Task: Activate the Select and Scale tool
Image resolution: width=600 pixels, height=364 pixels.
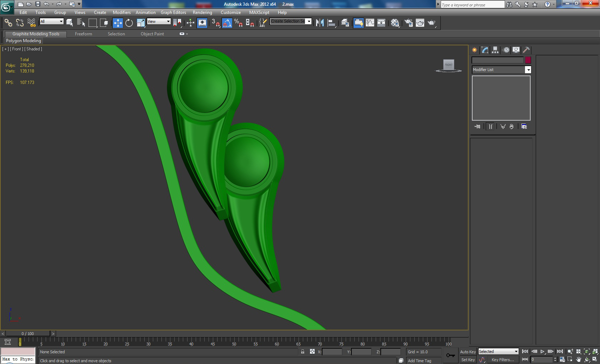Action: coord(141,23)
